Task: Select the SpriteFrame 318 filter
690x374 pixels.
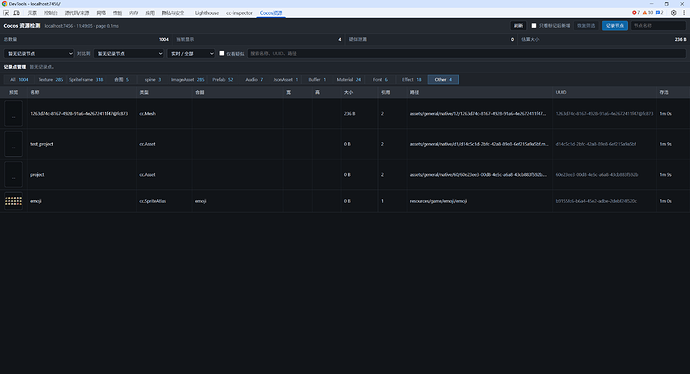Action: point(86,80)
